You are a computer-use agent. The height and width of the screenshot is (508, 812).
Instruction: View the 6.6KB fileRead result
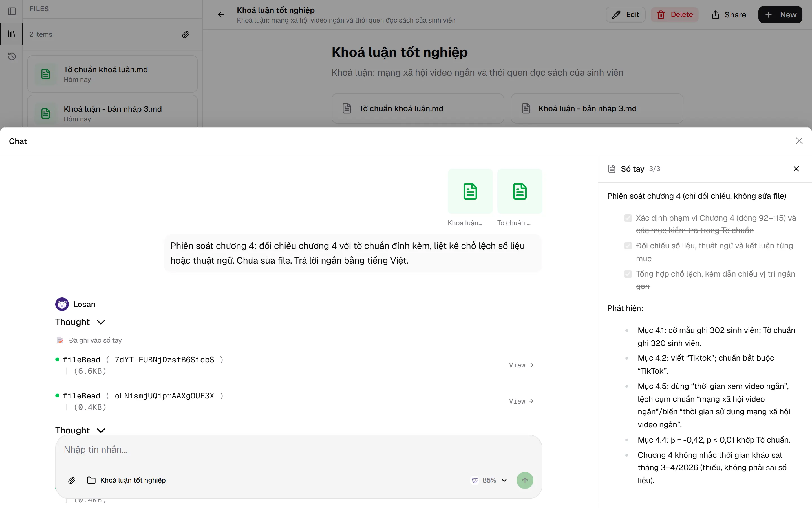(x=521, y=365)
